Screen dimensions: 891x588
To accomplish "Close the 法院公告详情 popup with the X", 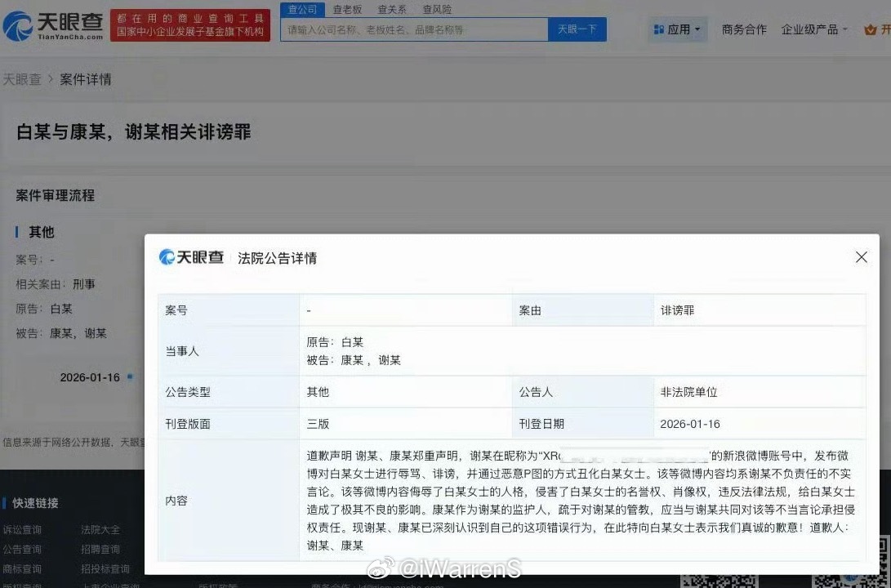I will [861, 256].
